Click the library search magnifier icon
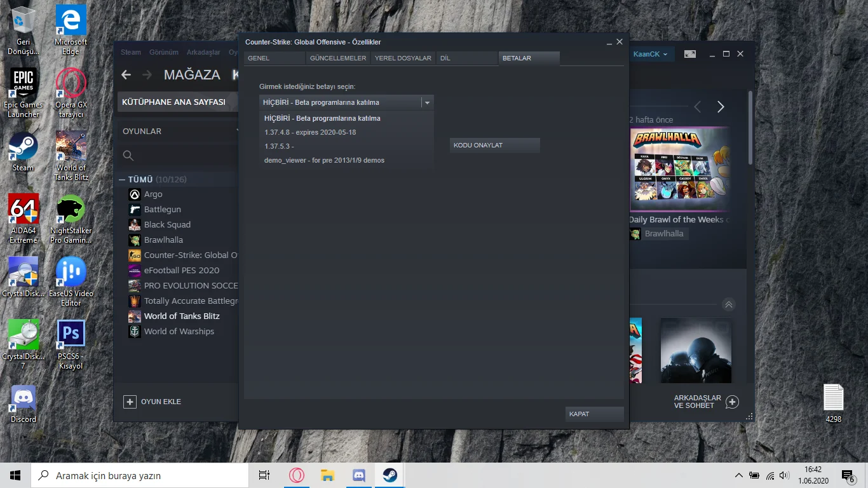Image resolution: width=868 pixels, height=488 pixels. point(128,156)
